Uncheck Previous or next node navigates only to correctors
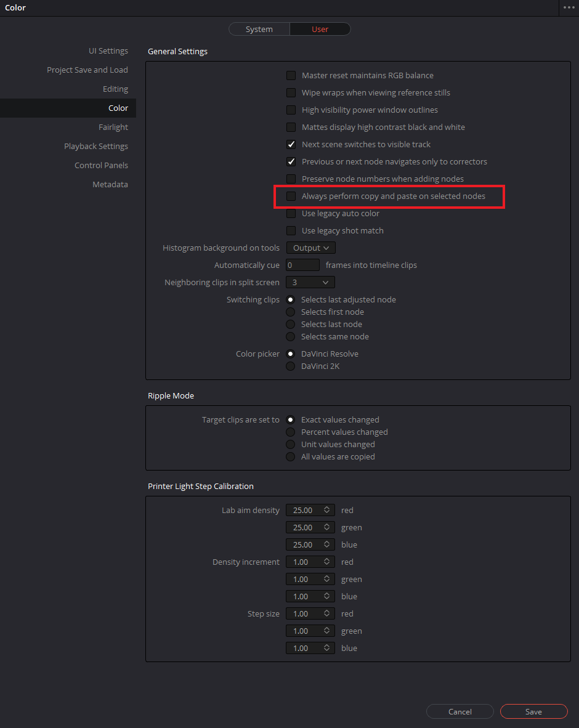579x728 pixels. [x=291, y=161]
